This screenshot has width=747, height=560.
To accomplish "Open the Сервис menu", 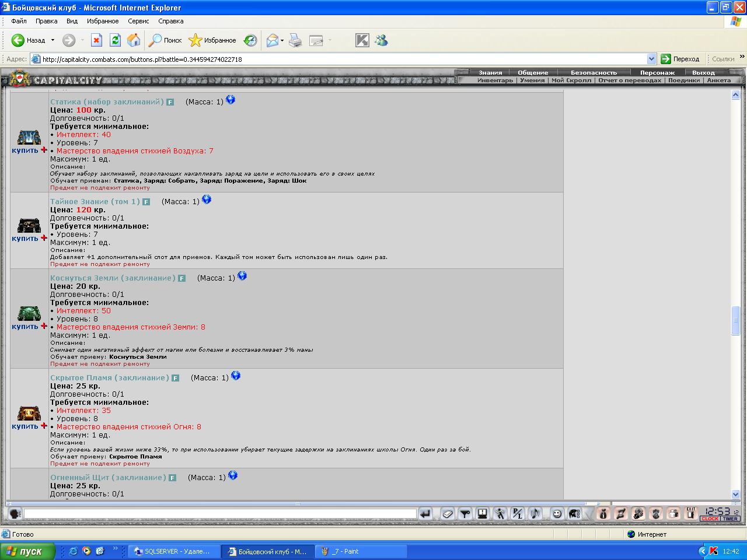I will (138, 21).
